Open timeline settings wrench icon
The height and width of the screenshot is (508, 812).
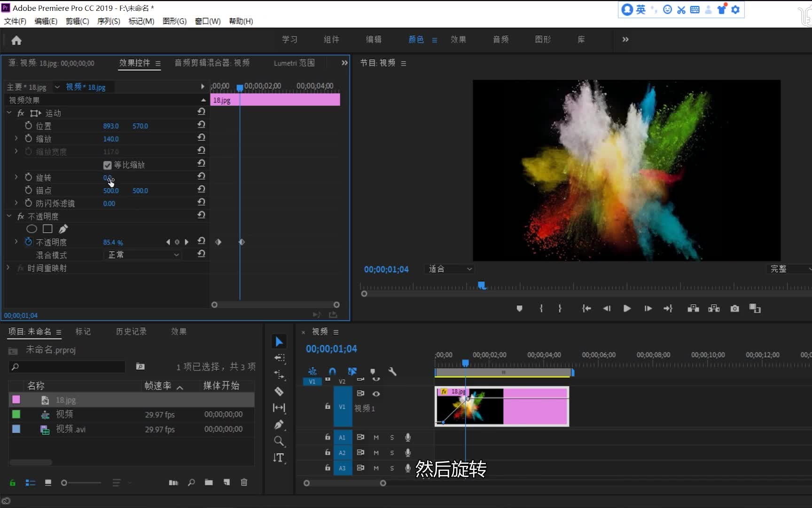[x=392, y=372]
